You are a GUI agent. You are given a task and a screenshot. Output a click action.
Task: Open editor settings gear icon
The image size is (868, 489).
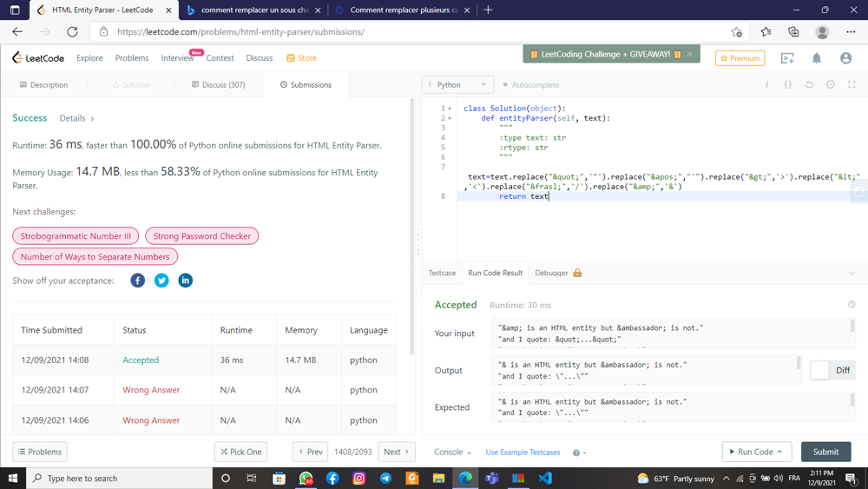(x=831, y=85)
